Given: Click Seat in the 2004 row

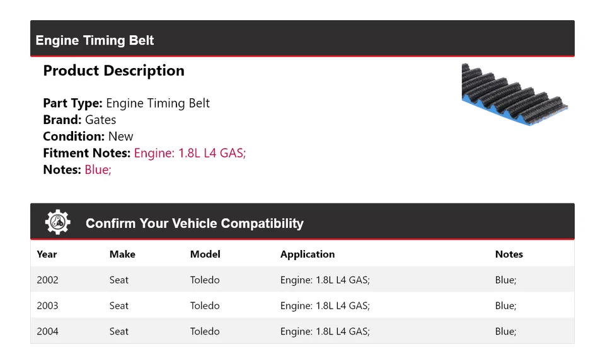Looking at the screenshot, I should pyautogui.click(x=119, y=331).
